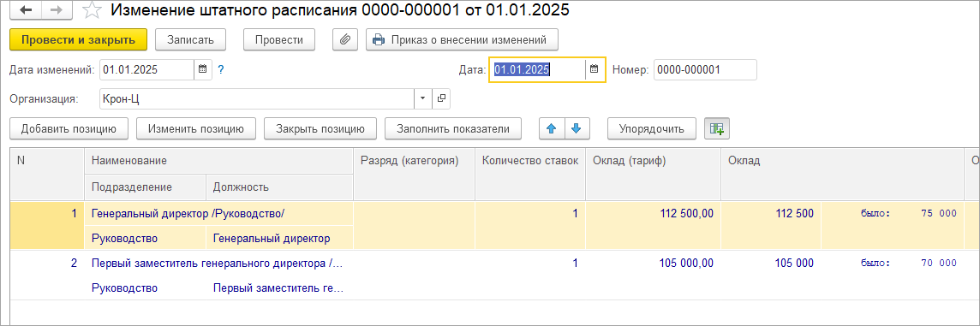This screenshot has width=980, height=326.
Task: Click previous salary value 75 000
Action: (938, 214)
